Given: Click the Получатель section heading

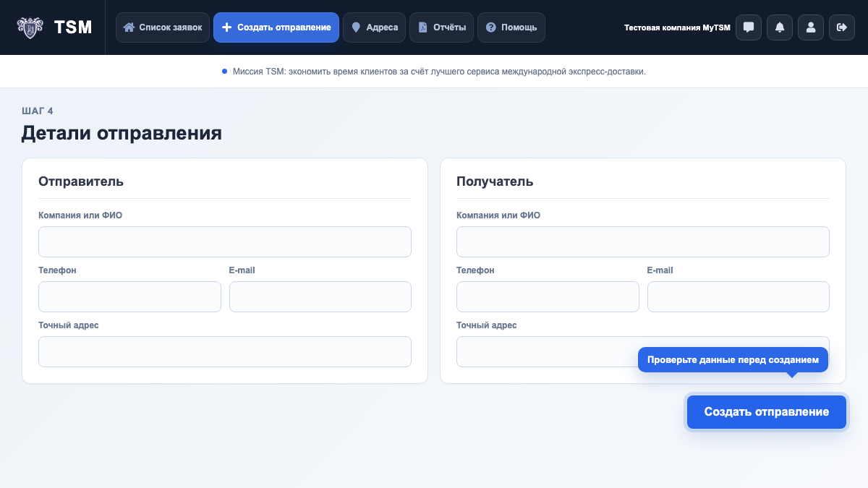Looking at the screenshot, I should click(495, 181).
